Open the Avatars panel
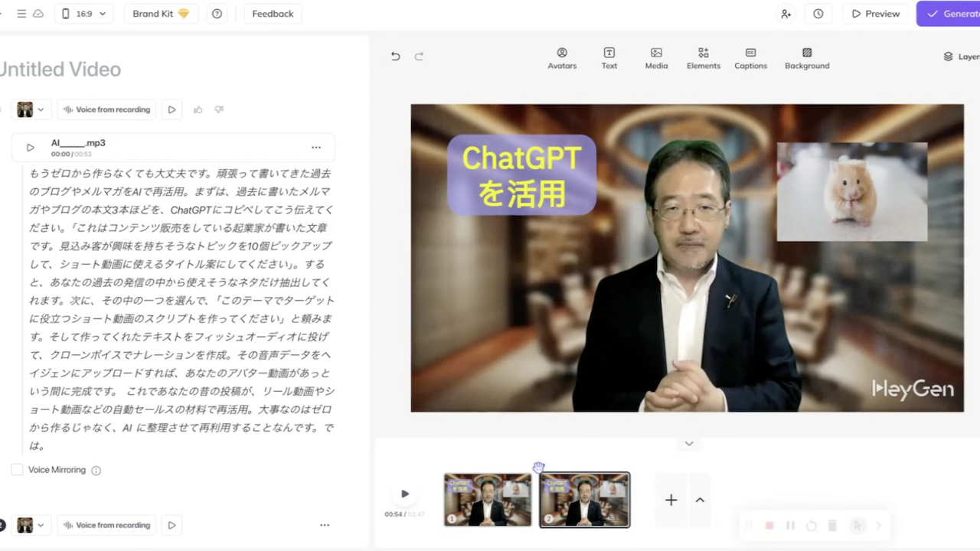Viewport: 980px width, 551px height. (562, 58)
